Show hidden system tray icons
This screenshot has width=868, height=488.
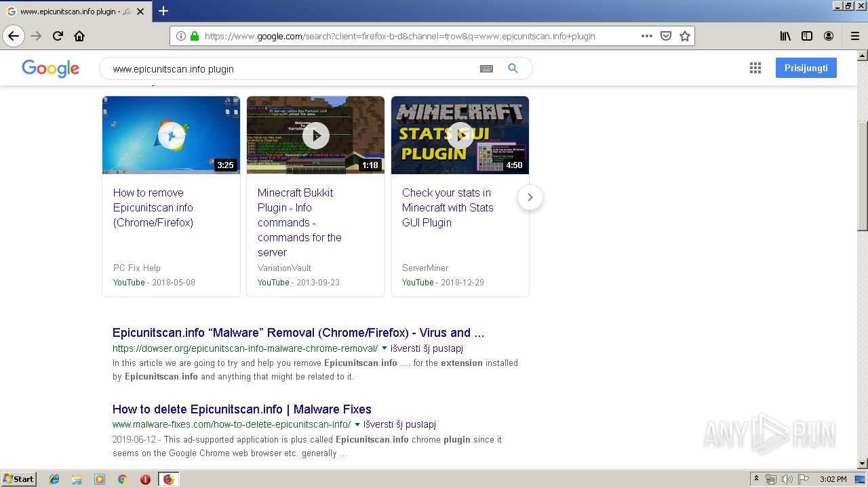point(757,479)
